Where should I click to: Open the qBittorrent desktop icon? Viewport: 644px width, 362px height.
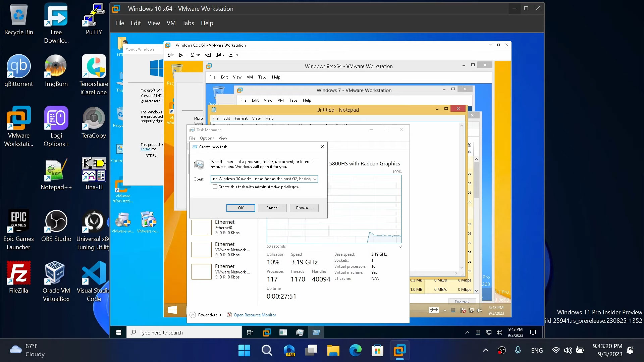(x=18, y=67)
